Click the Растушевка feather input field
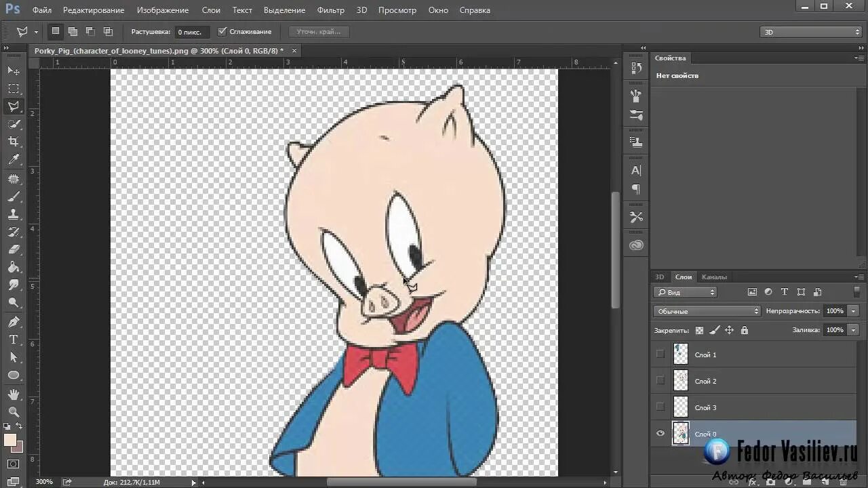Image resolution: width=868 pixels, height=488 pixels. coord(193,32)
